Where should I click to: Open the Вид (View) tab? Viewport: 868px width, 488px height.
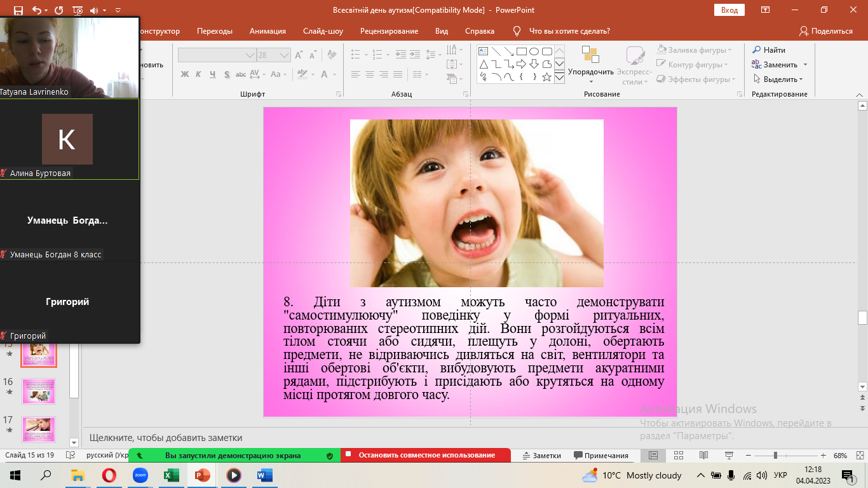click(x=442, y=31)
